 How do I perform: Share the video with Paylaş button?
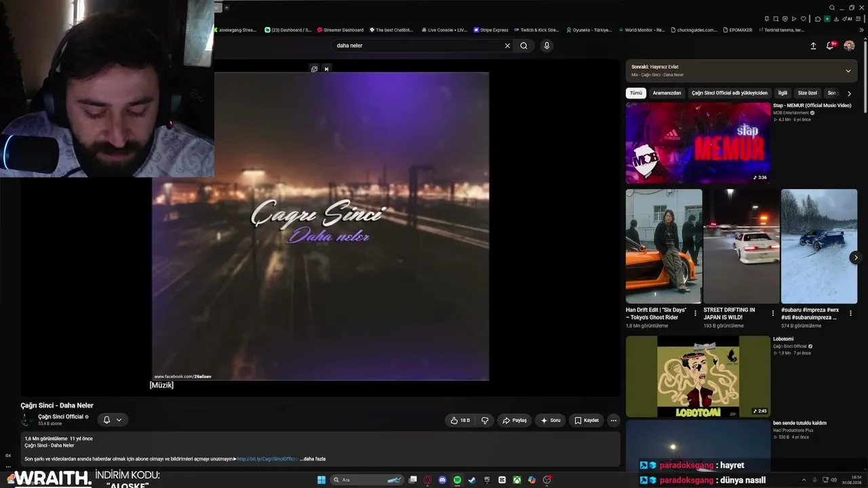pyautogui.click(x=514, y=420)
